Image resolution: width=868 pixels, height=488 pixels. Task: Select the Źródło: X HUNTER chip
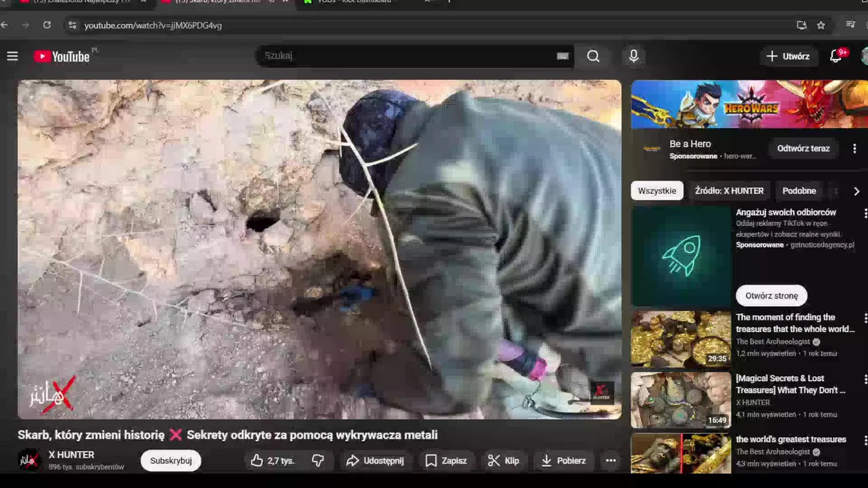(x=729, y=191)
